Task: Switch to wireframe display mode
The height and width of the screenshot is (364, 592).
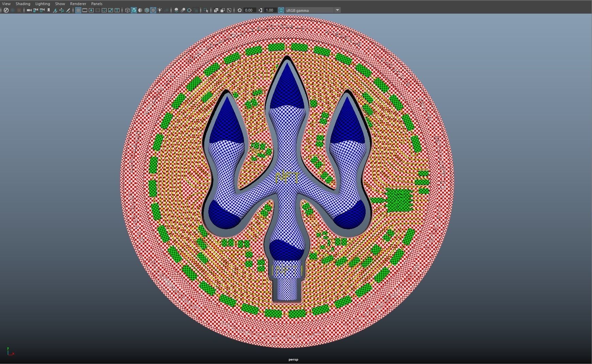Action: pos(127,10)
